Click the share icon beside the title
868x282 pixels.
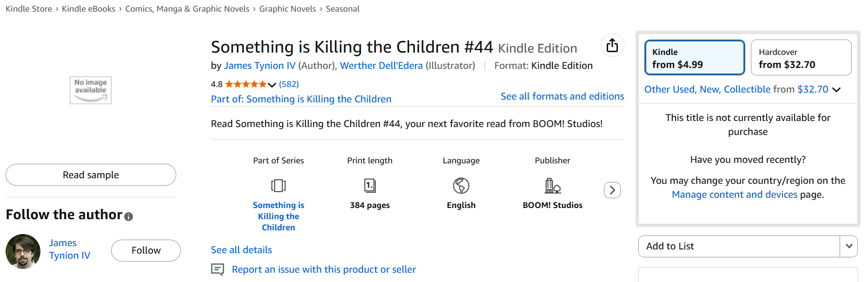(612, 45)
